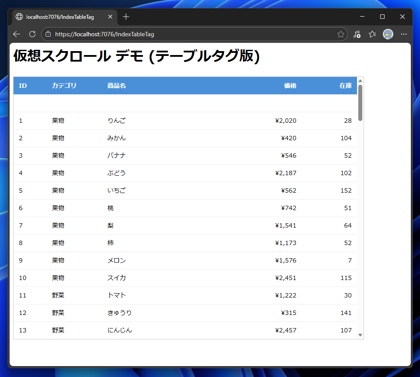
Task: Click stock value 115 in スイカ row
Action: click(x=346, y=278)
